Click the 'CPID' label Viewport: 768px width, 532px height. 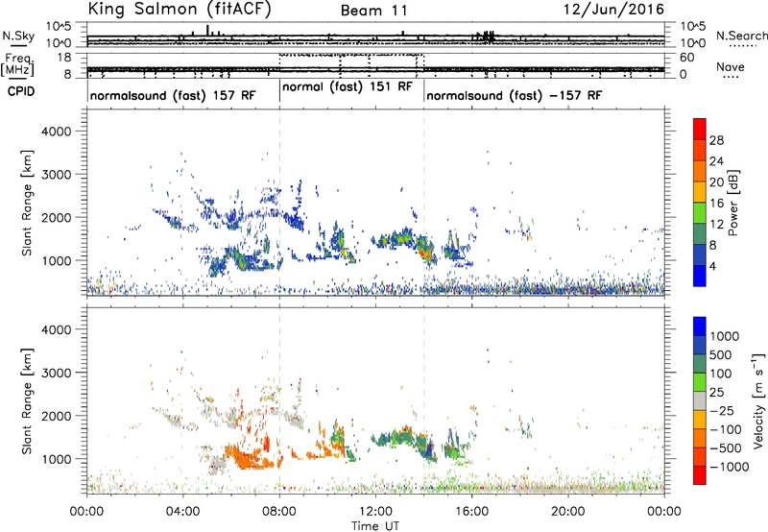20,91
